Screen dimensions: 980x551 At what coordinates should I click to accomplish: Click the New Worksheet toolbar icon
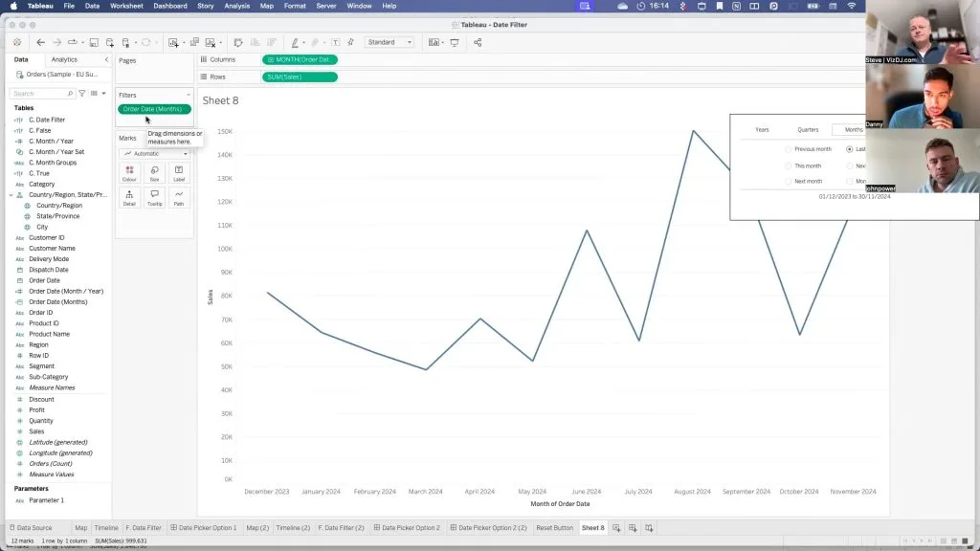tap(173, 42)
